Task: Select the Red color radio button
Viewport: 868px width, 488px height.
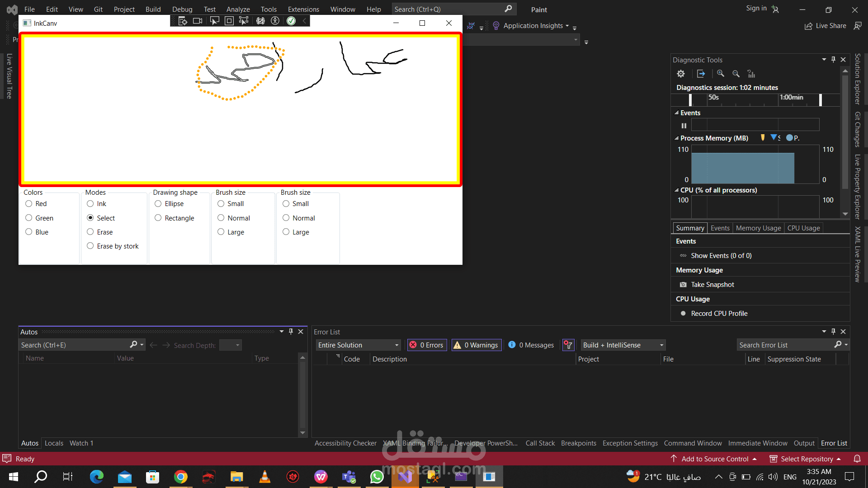Action: click(x=29, y=204)
